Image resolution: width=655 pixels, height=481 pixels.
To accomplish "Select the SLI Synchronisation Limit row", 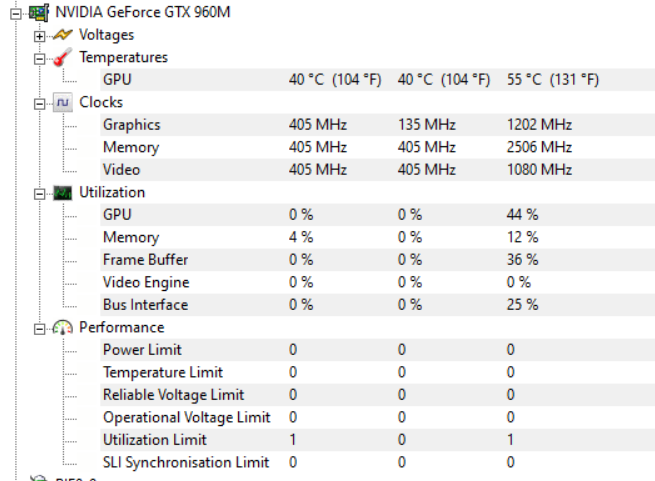I will (378, 462).
